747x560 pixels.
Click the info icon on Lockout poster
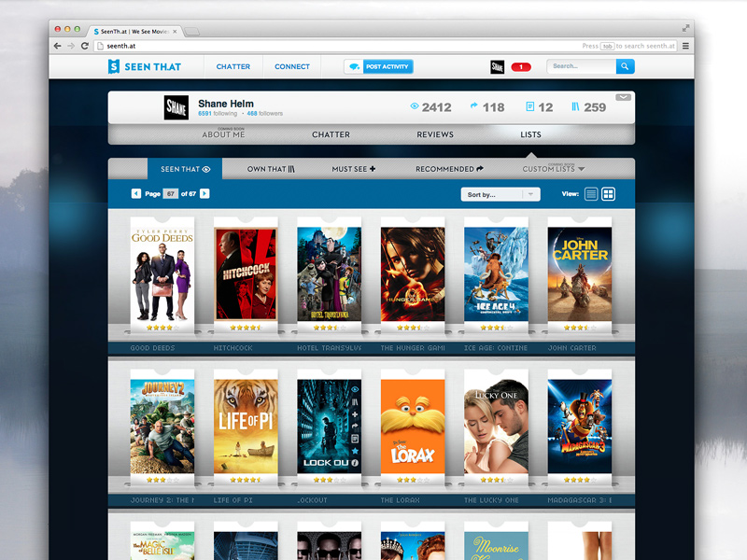pyautogui.click(x=355, y=462)
